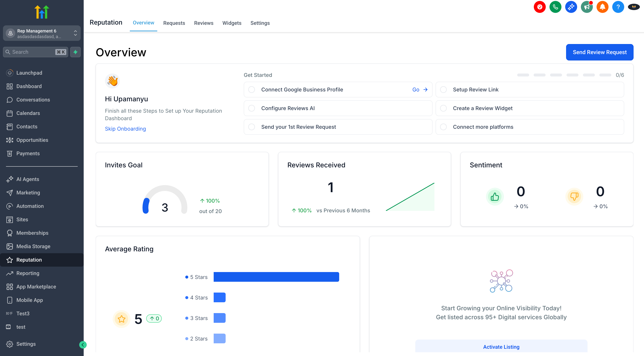
Task: Go to Media Storage in sidebar
Action: tap(33, 246)
